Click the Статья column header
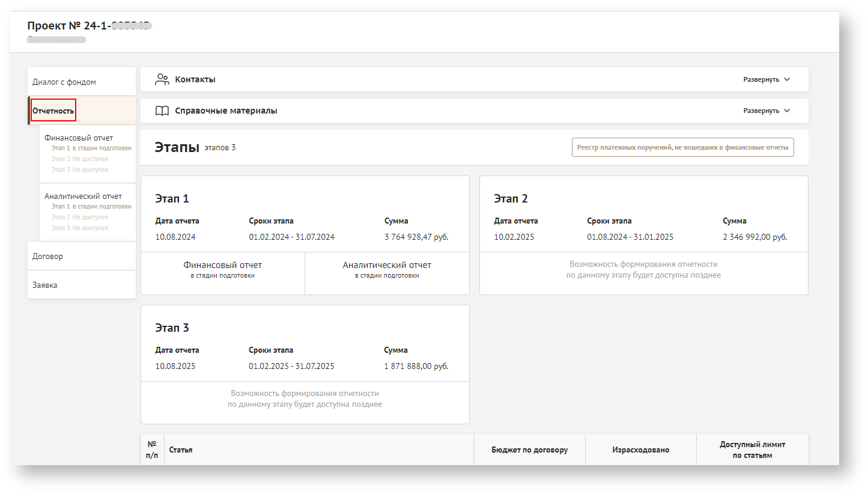 [181, 450]
